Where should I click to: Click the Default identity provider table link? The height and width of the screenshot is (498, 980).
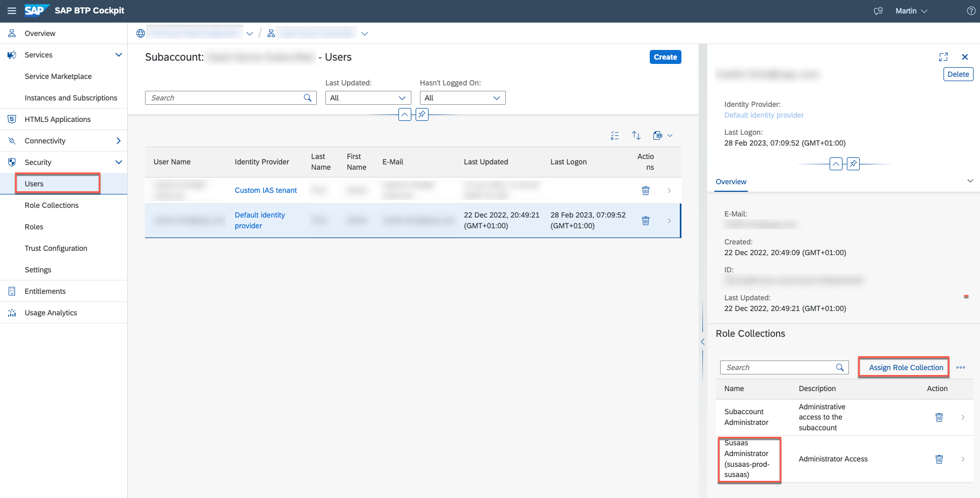(260, 220)
